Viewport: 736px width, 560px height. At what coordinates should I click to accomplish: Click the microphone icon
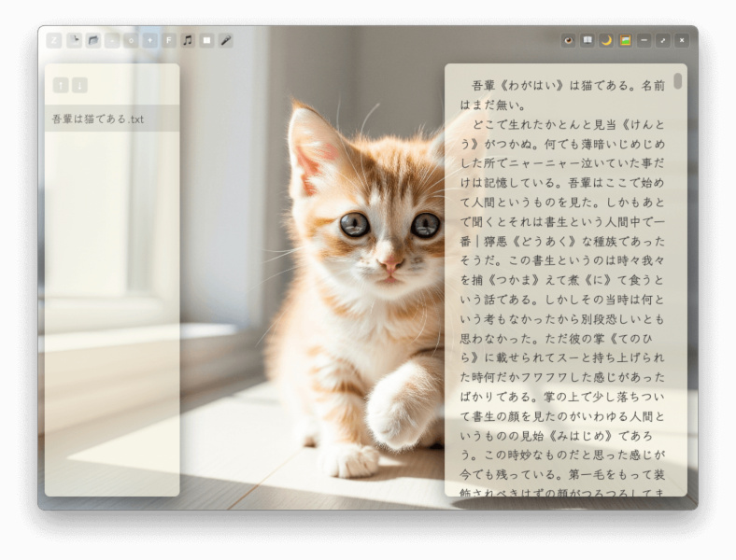click(226, 41)
